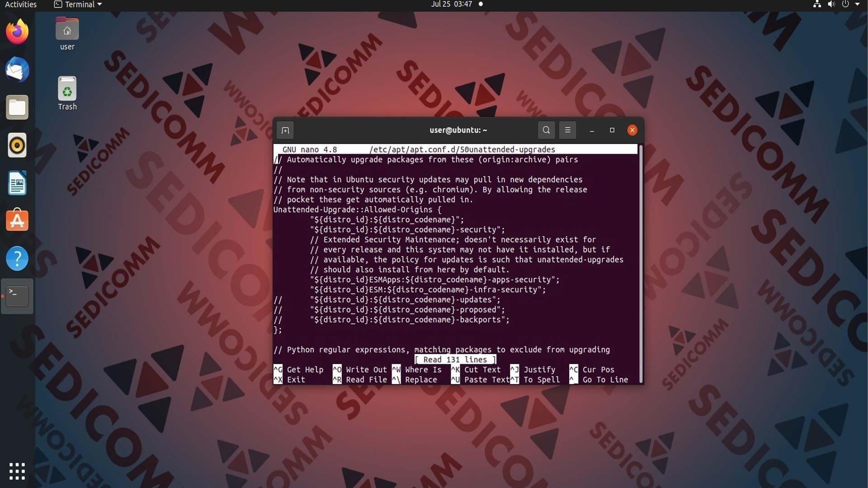This screenshot has height=488, width=868.
Task: Open the Activities overview
Action: pyautogui.click(x=21, y=5)
